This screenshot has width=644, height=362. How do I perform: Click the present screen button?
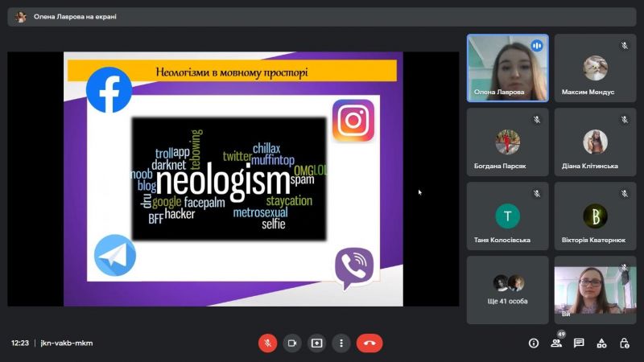pos(316,343)
